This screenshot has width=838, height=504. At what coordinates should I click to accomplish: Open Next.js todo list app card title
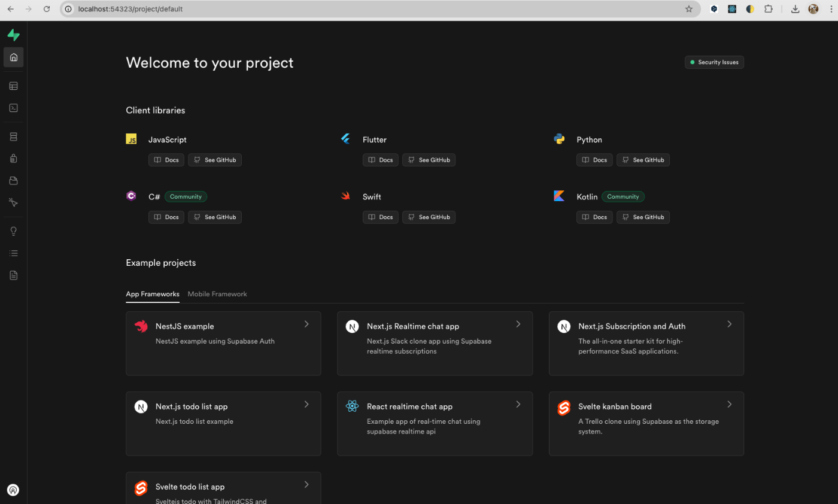192,406
